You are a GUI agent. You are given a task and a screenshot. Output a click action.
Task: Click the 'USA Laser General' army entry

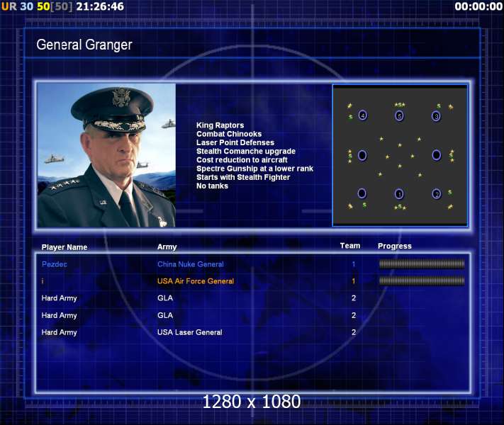(x=190, y=332)
